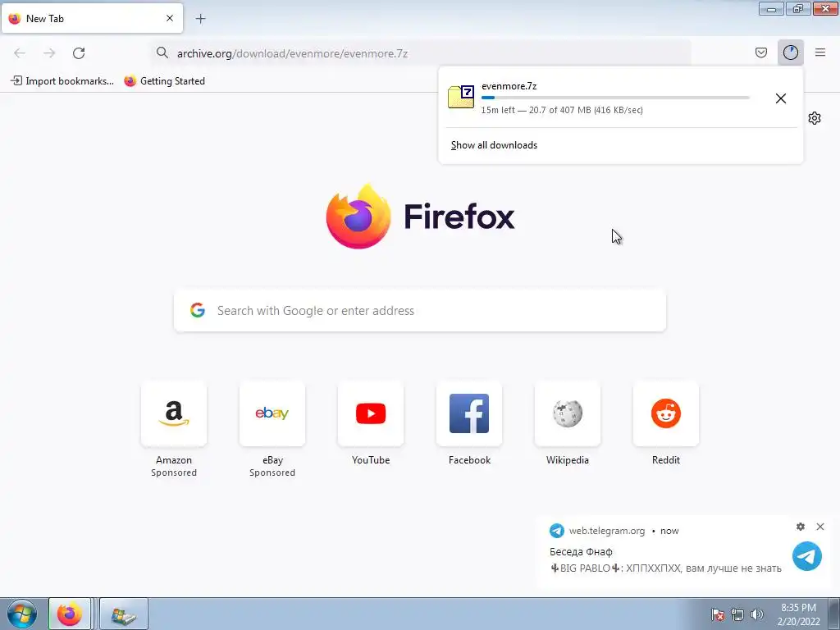The height and width of the screenshot is (630, 840).
Task: Click the Беседа Фнаф notification title
Action: (581, 551)
